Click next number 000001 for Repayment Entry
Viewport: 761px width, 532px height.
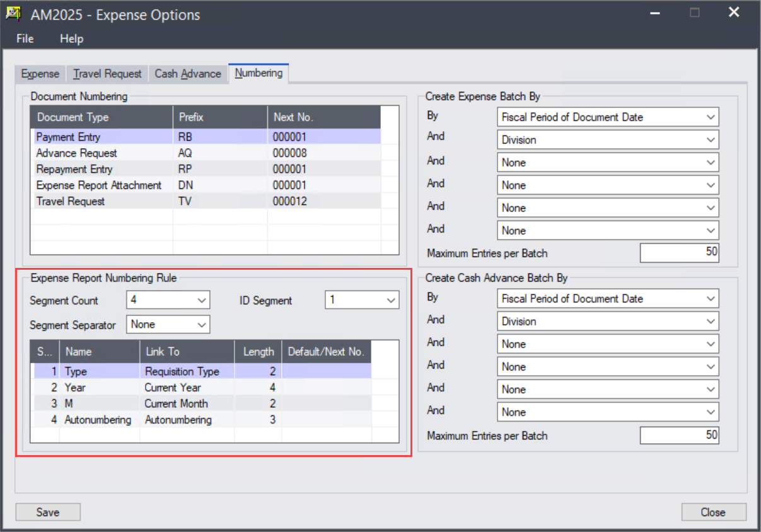coord(324,169)
